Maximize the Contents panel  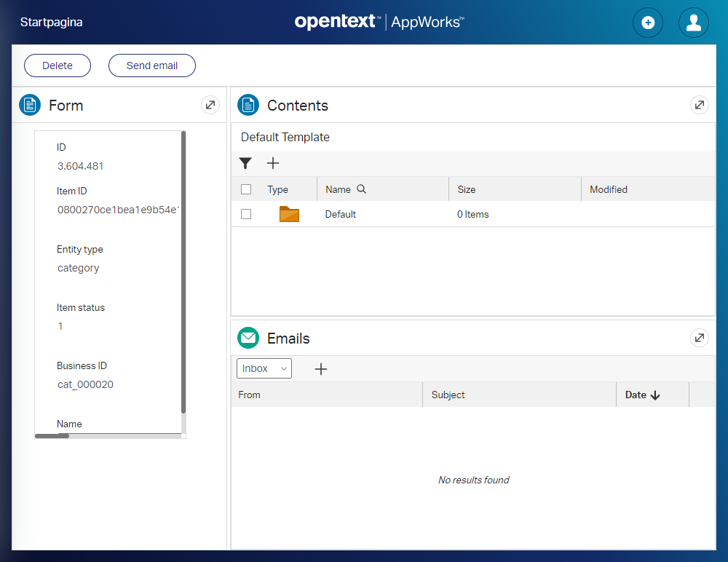click(x=699, y=105)
